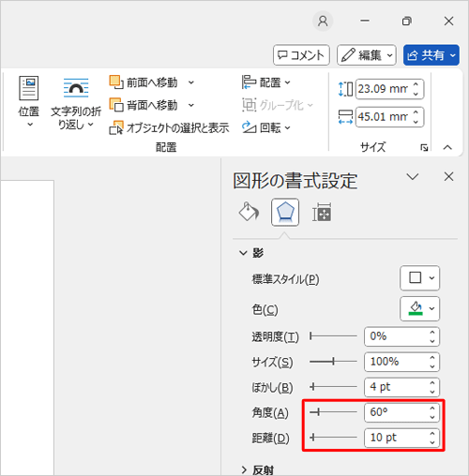Adjust the 角度 angle slider
469x476 pixels.
(333, 412)
